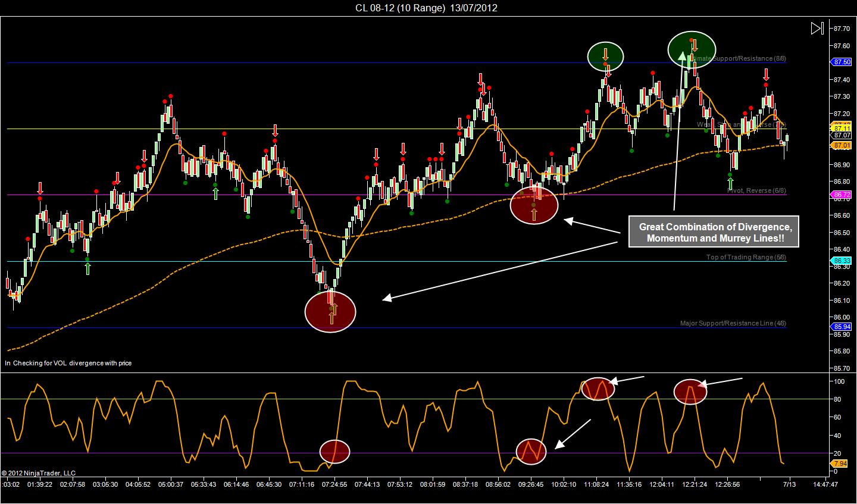Click the 01:39:22 time axis label
Viewport: 857px width, 504px height.
[40, 484]
